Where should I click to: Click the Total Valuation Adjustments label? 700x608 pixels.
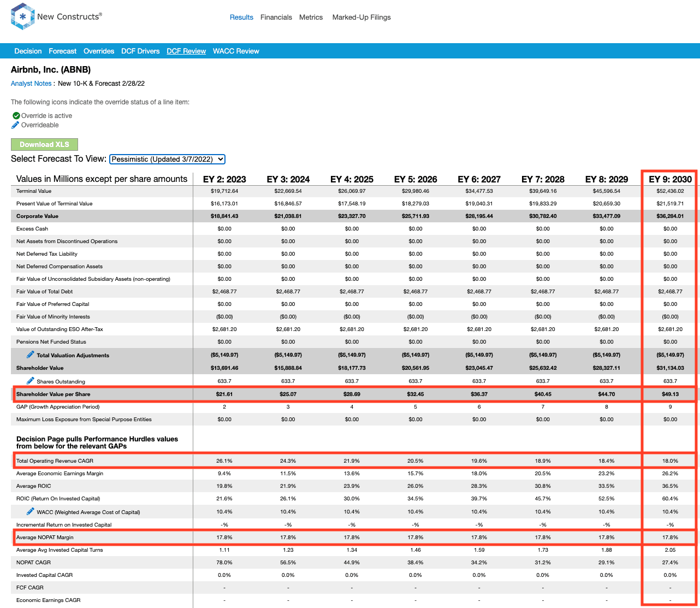pos(73,356)
